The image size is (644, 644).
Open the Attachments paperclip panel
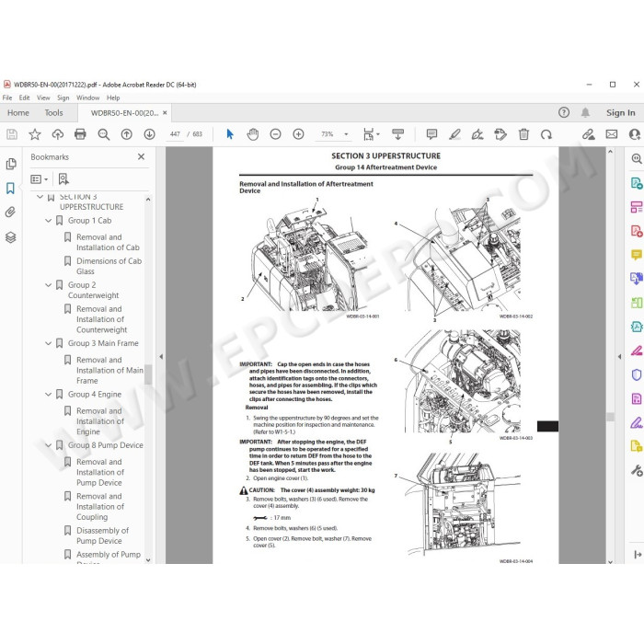(11, 213)
